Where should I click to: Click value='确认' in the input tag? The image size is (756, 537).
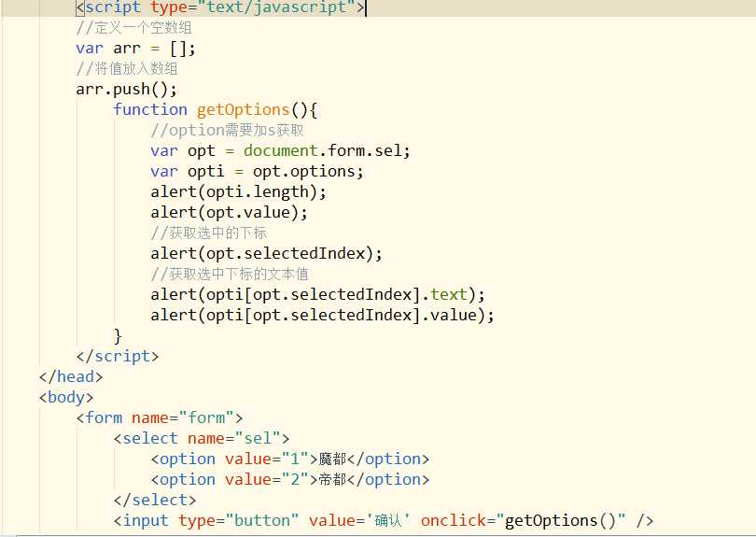[359, 520]
